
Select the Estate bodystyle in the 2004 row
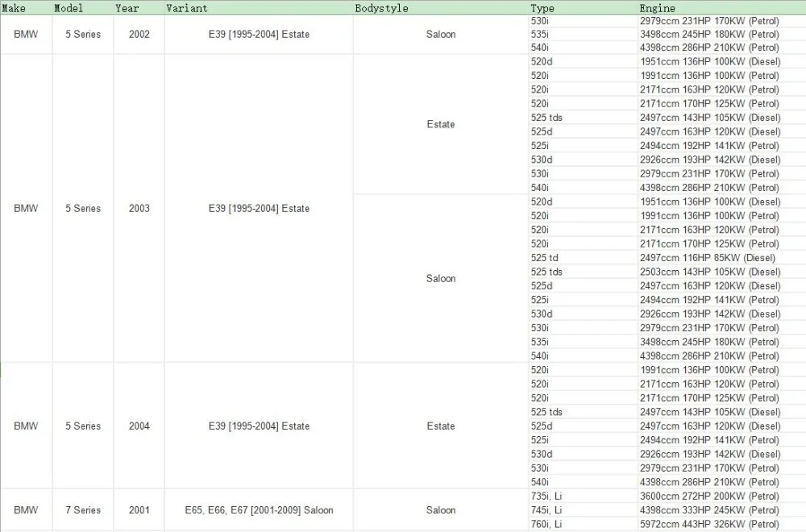tap(441, 426)
